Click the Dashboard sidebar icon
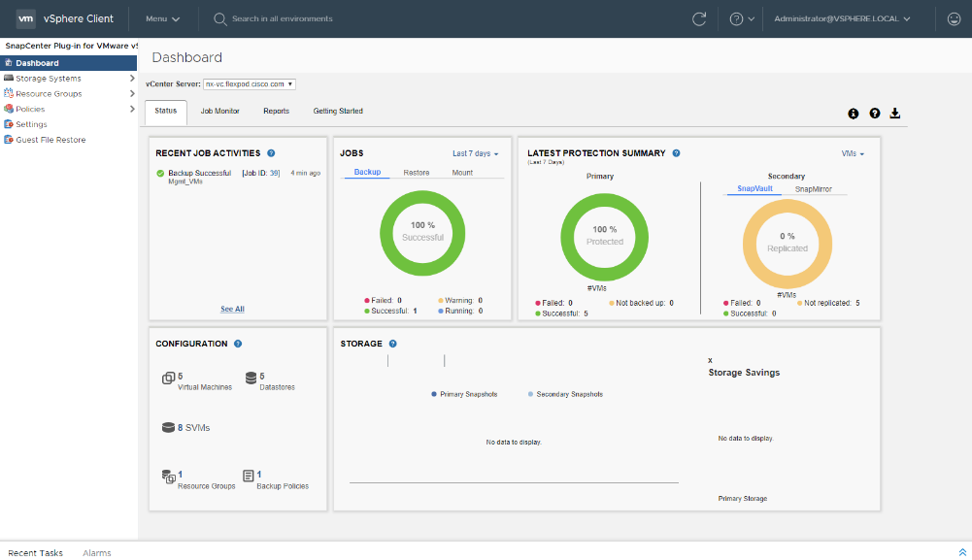The width and height of the screenshot is (972, 560). 9,62
